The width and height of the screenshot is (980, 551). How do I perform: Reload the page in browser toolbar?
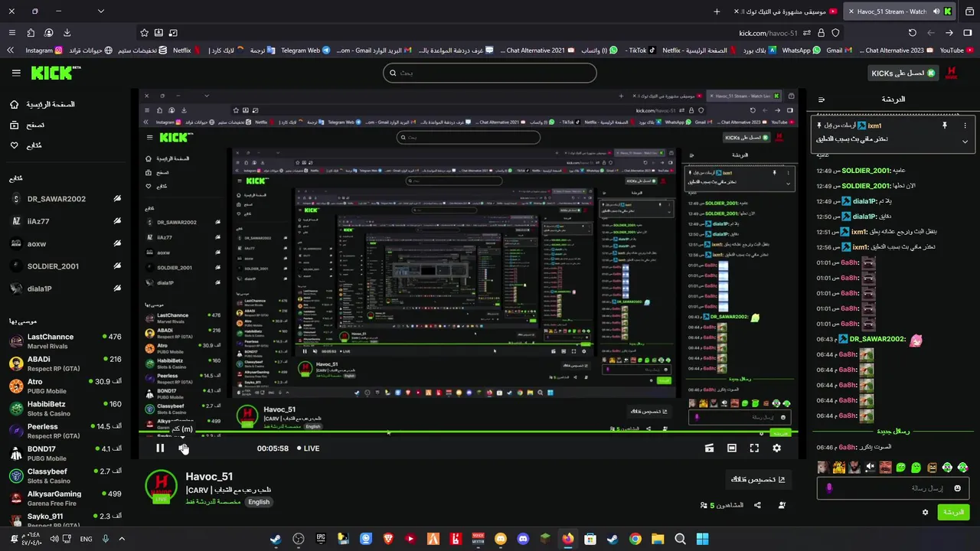tap(912, 33)
